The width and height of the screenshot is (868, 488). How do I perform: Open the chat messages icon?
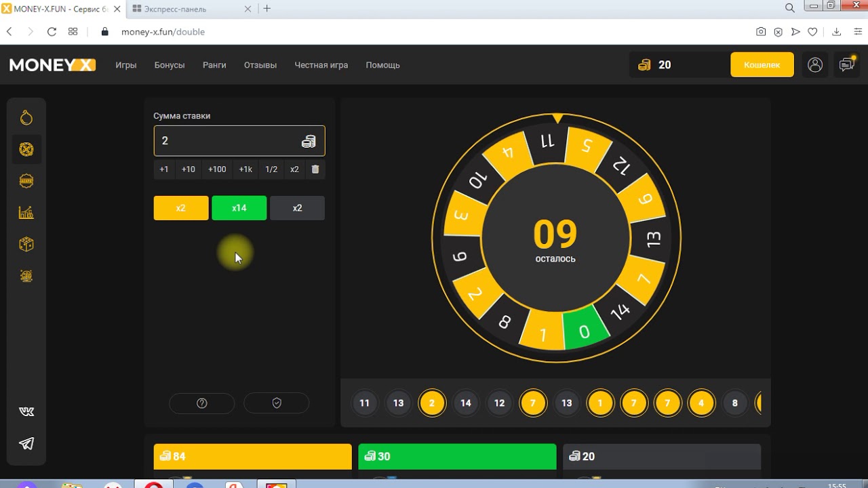pyautogui.click(x=847, y=65)
